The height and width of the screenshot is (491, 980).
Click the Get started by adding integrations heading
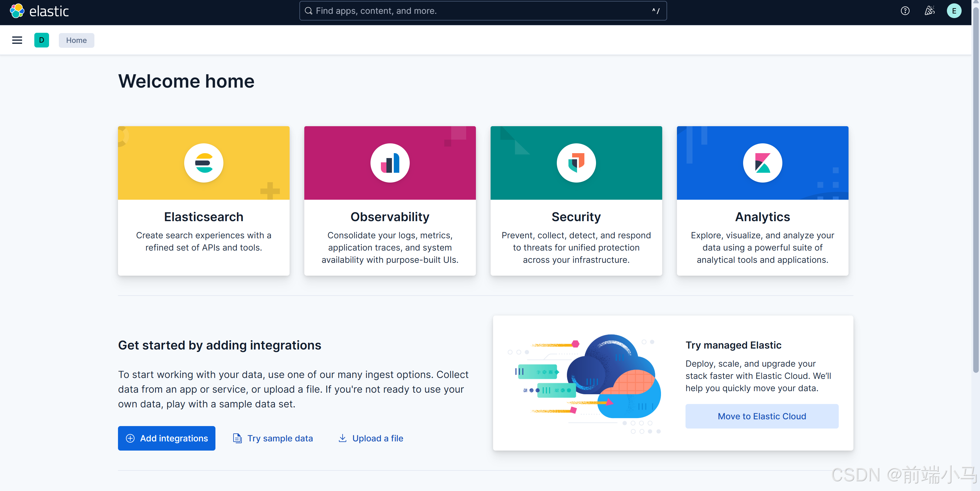tap(219, 345)
